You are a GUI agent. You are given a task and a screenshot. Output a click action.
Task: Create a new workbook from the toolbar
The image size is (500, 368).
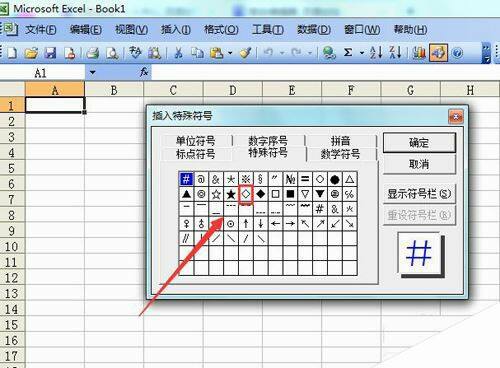(x=12, y=53)
